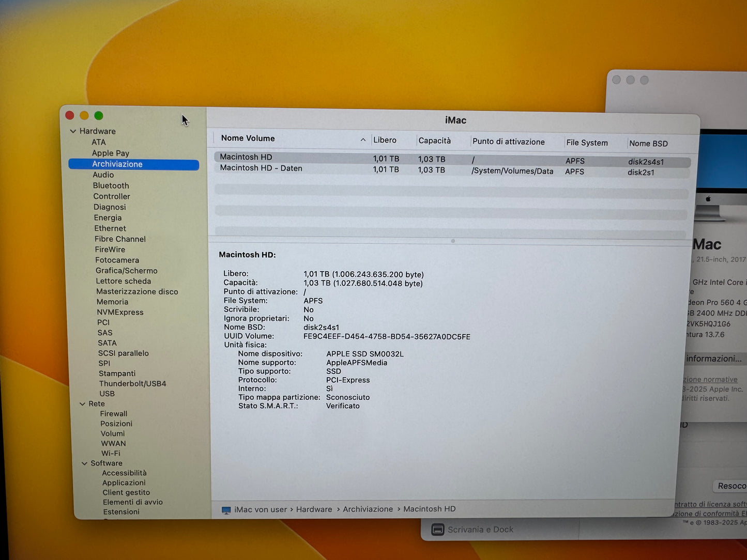
Task: Click the iMac computer icon in path bar
Action: click(x=226, y=510)
